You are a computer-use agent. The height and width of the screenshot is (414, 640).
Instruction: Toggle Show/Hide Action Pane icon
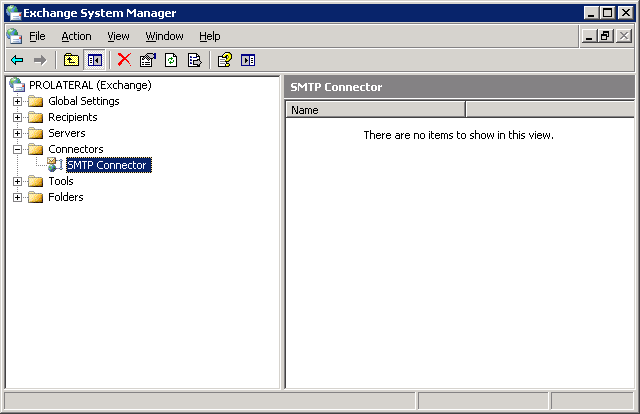[x=248, y=60]
